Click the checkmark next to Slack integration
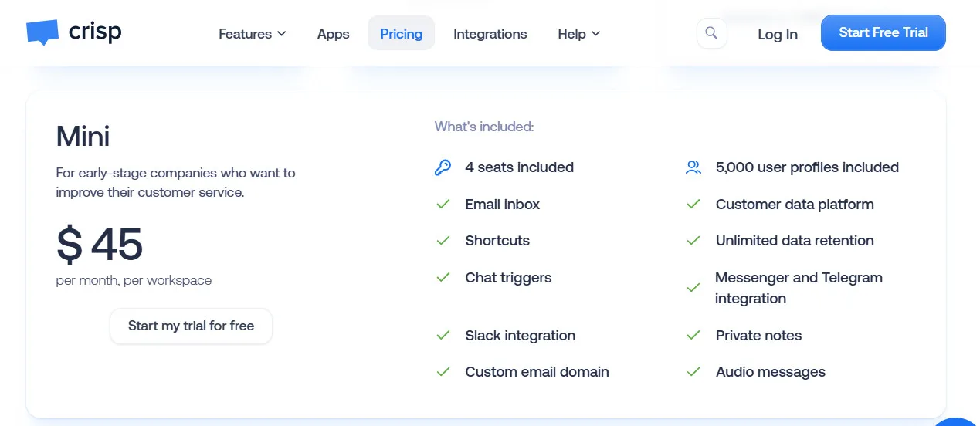980x426 pixels. pyautogui.click(x=443, y=336)
